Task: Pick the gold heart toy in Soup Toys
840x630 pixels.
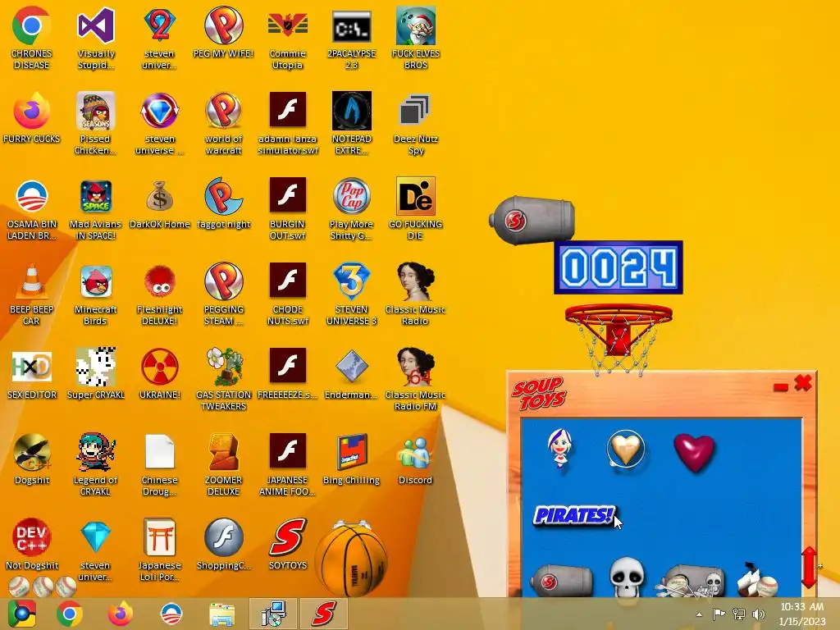Action: pos(626,450)
